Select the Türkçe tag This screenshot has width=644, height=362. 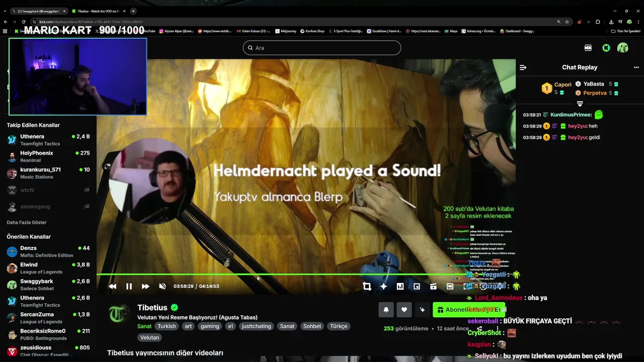339,326
